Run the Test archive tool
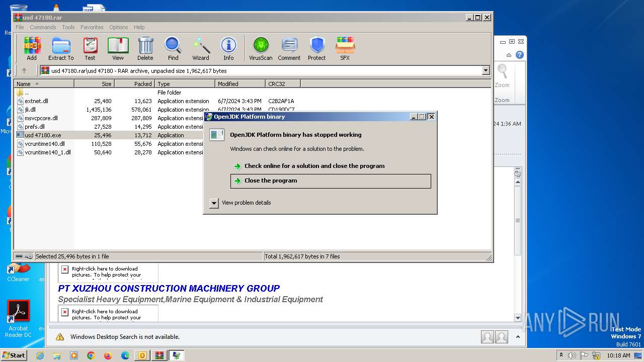The height and width of the screenshot is (362, 644). [x=90, y=49]
